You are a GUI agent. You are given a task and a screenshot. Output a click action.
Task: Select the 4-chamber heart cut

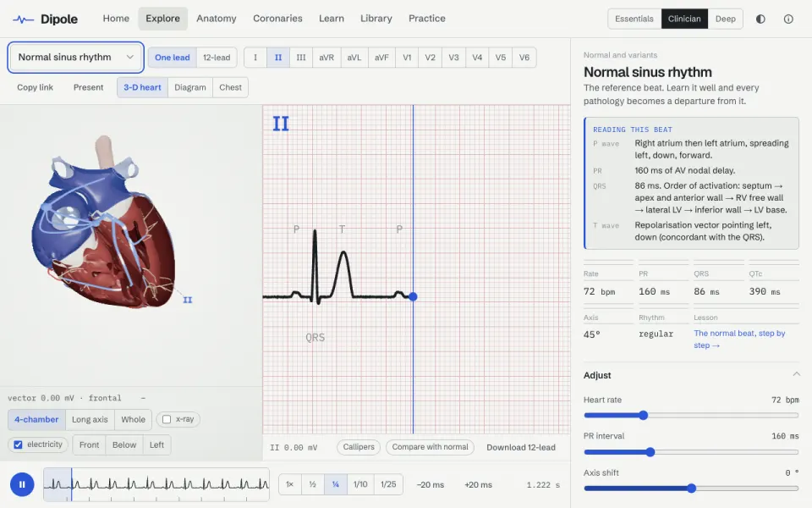36,420
